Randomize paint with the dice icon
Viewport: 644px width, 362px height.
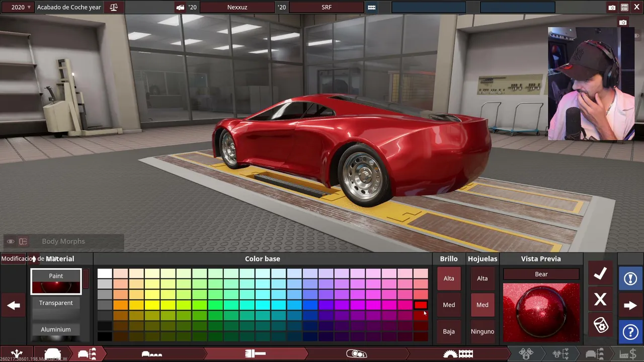click(x=600, y=325)
